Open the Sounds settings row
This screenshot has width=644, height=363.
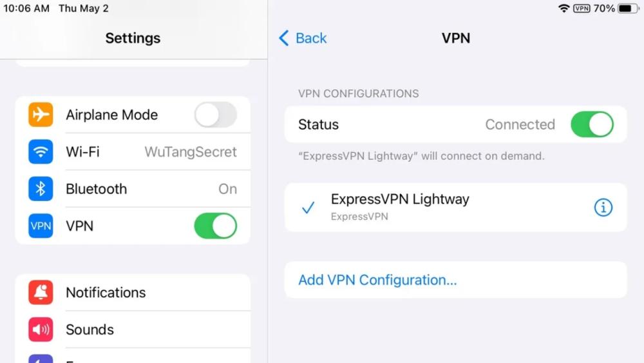click(133, 329)
